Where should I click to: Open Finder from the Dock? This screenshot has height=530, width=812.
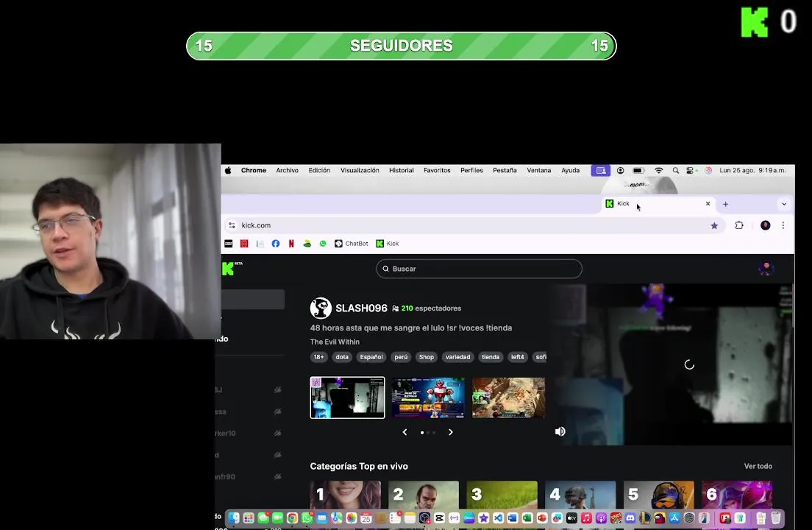pyautogui.click(x=234, y=518)
